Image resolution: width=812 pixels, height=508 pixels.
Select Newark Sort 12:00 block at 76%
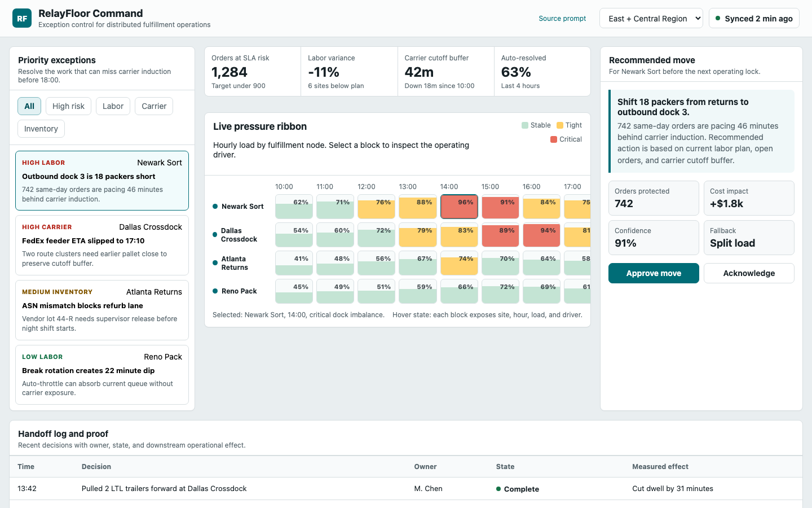click(376, 207)
